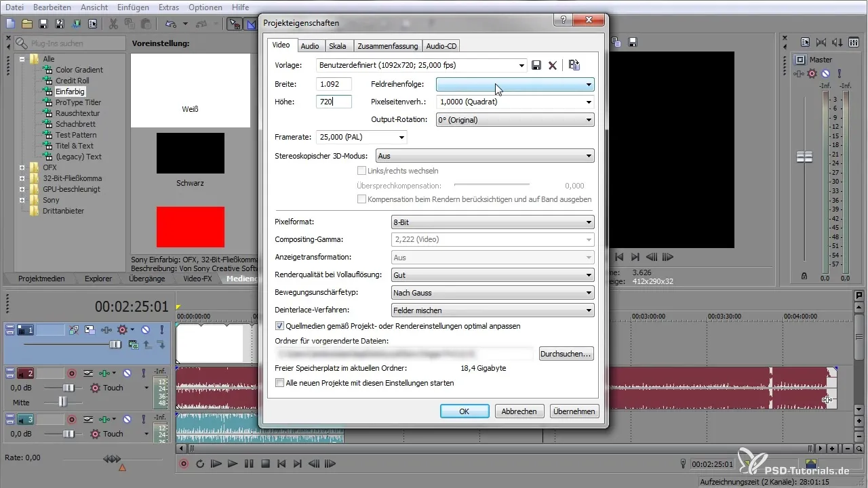Switch to the Audio-CD tab

pyautogui.click(x=441, y=46)
